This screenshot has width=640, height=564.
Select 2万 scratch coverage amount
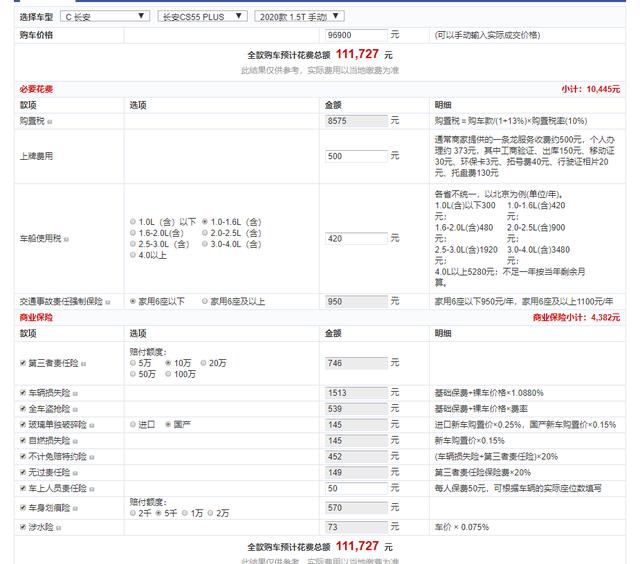pyautogui.click(x=210, y=513)
